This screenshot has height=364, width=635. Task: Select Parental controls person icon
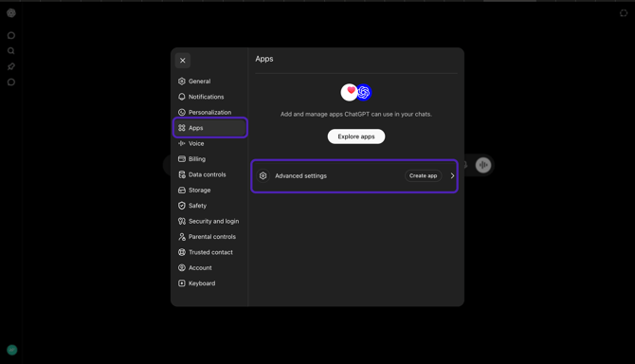coord(182,237)
